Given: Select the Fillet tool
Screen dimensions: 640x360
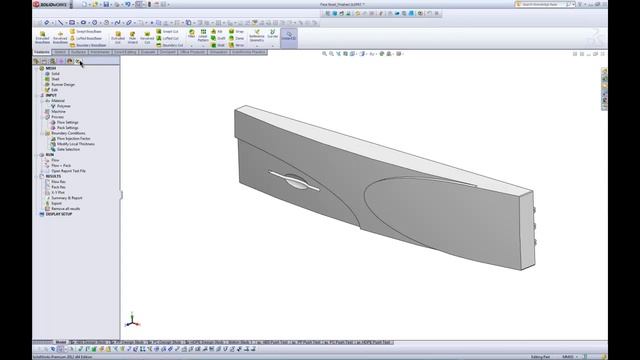Looking at the screenshot, I should (191, 34).
